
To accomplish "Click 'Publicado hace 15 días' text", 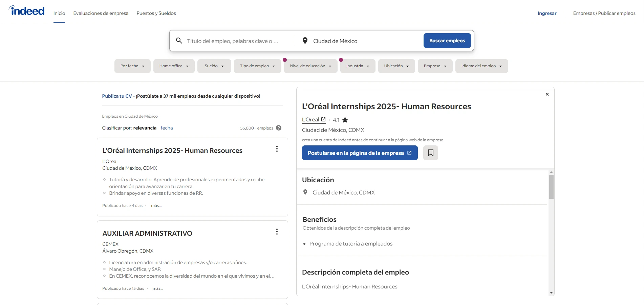I will point(123,288).
